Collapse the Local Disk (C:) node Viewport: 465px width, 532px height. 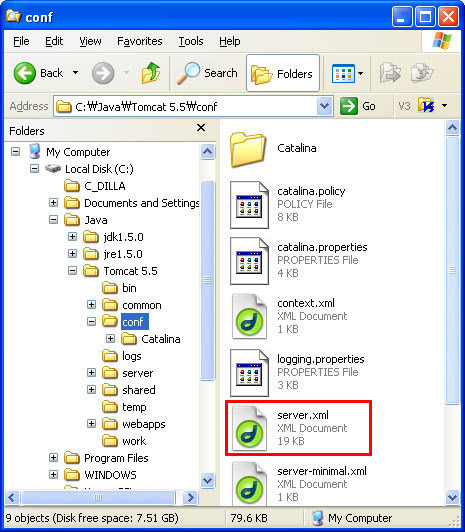pyautogui.click(x=34, y=168)
